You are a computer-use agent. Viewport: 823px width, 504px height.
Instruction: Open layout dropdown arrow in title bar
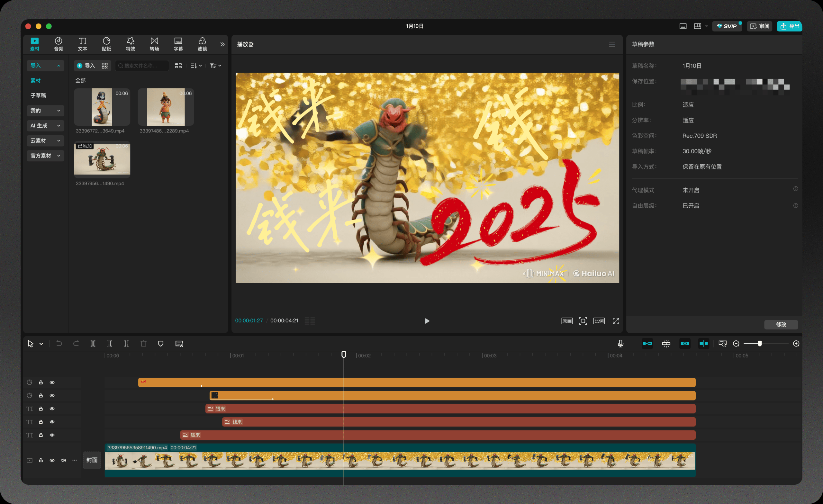pyautogui.click(x=706, y=26)
